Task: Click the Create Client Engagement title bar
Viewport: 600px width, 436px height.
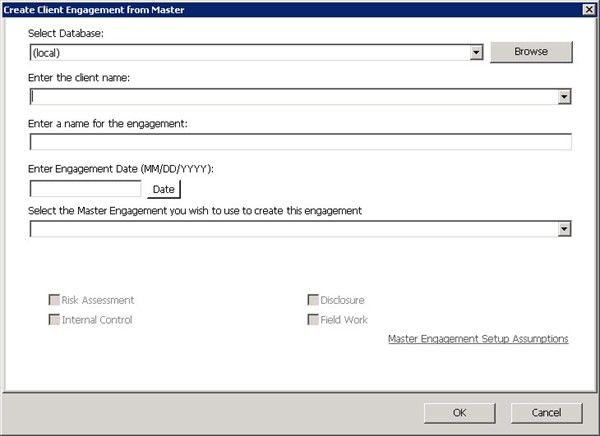Action: 250,9
